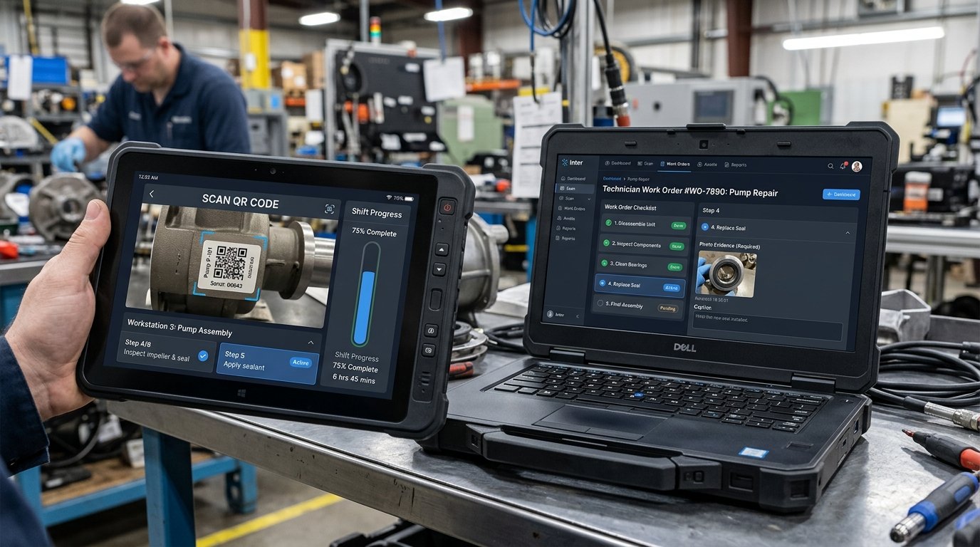
Task: Go to the Reports tab in the top bar
Action: (x=736, y=165)
